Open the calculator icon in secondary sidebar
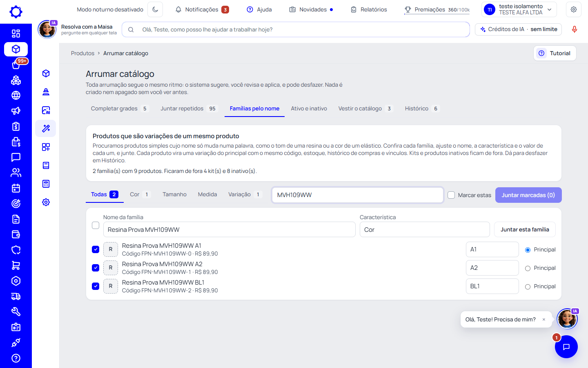 pos(46,184)
